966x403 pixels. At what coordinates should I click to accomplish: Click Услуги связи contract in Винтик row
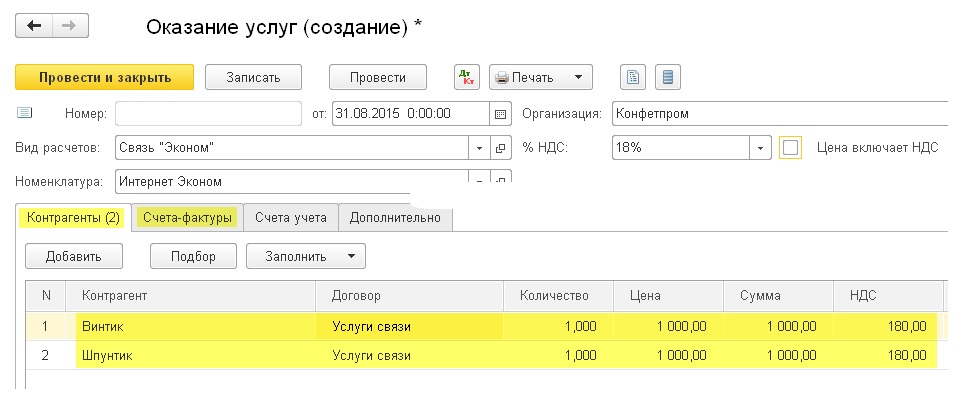410,327
